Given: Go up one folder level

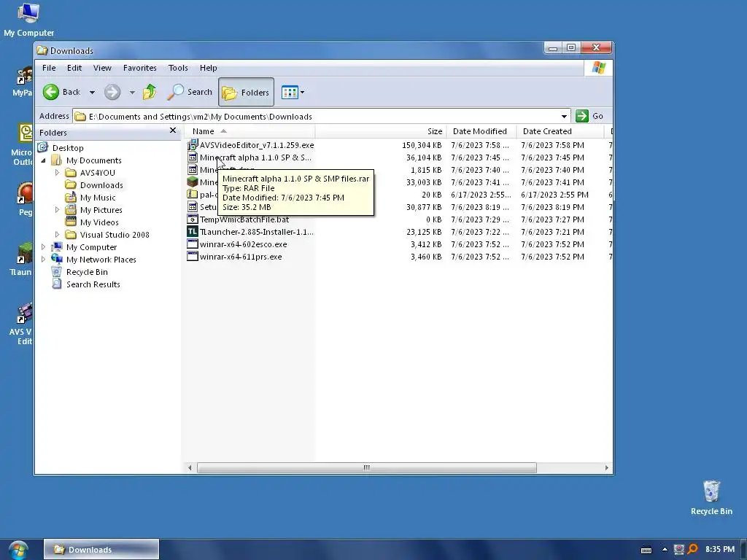Looking at the screenshot, I should tap(150, 92).
